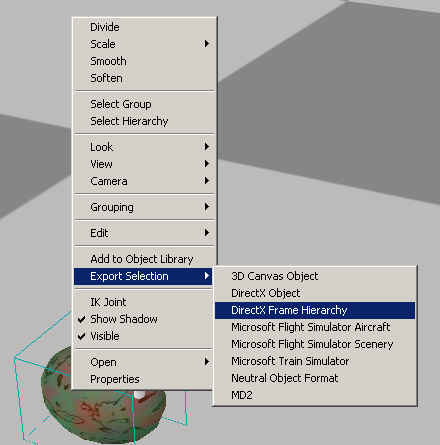440x445 pixels.
Task: Expand the Scale submenu arrow
Action: [x=207, y=44]
